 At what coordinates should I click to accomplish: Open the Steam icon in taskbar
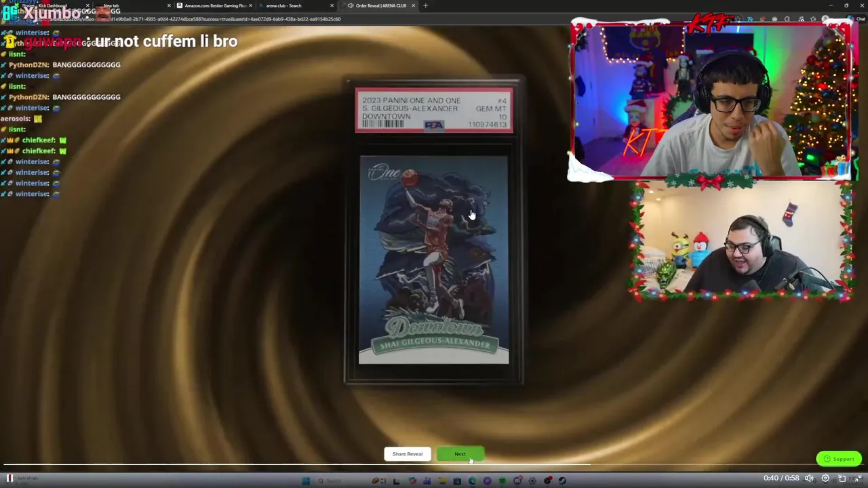(x=562, y=481)
